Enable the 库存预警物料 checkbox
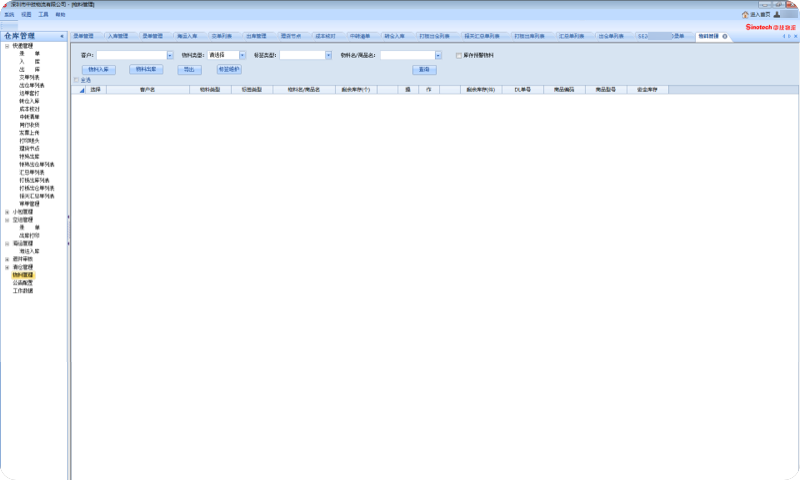800x480 pixels. point(459,55)
